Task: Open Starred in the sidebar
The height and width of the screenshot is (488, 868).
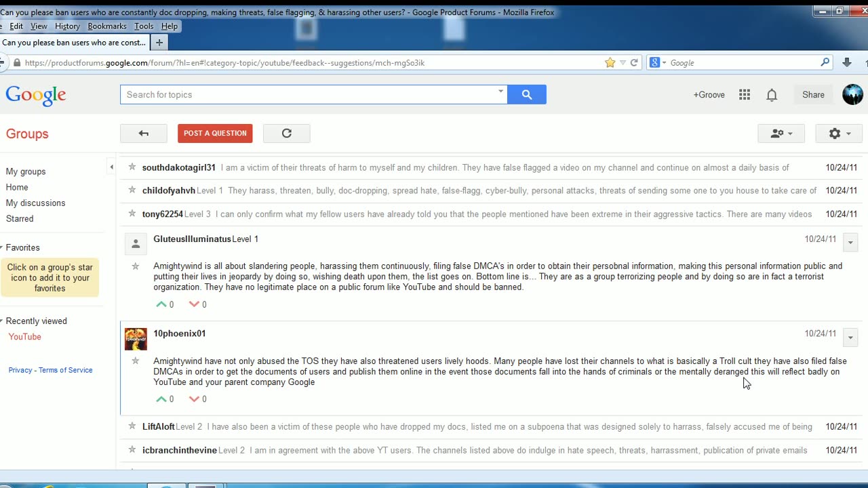Action: click(x=20, y=218)
